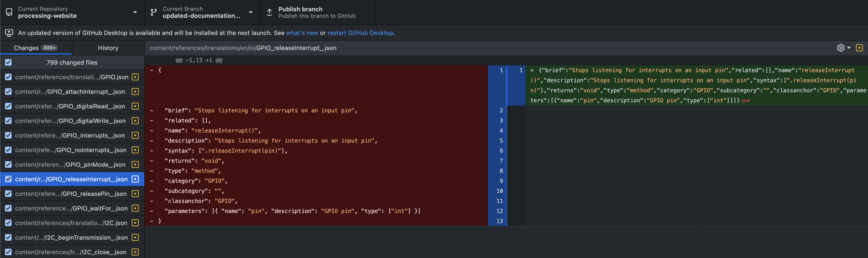Open diff settings gear icon
The height and width of the screenshot is (258, 868).
841,48
